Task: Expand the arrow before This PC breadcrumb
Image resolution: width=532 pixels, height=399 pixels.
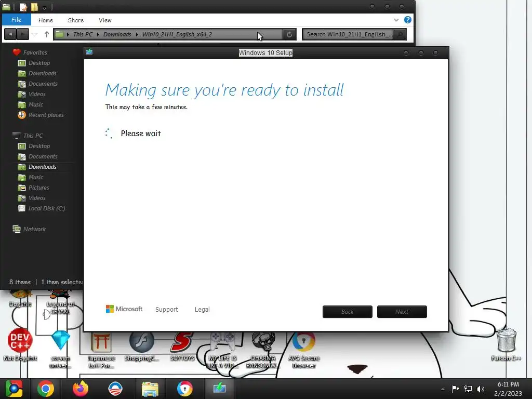Action: [68, 34]
